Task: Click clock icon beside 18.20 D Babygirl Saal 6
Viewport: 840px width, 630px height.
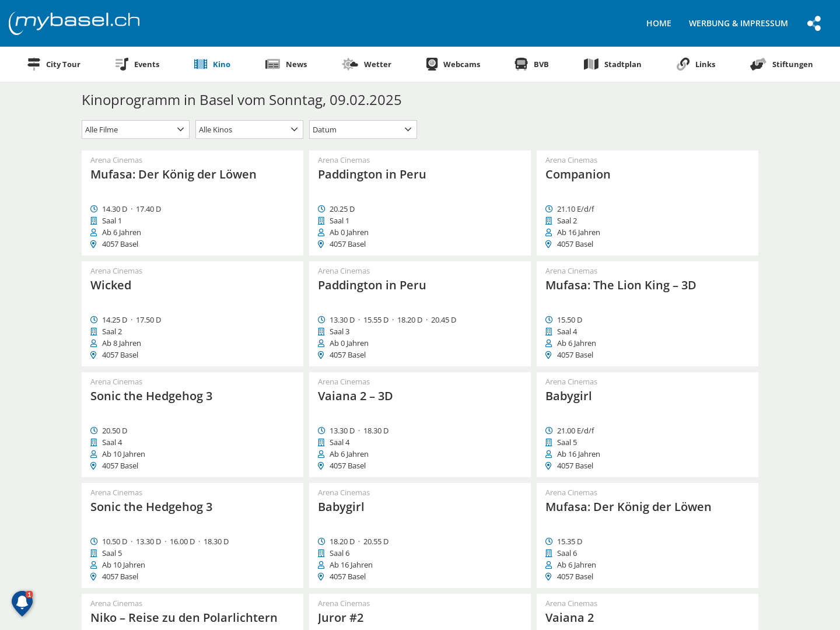Action: (x=321, y=541)
